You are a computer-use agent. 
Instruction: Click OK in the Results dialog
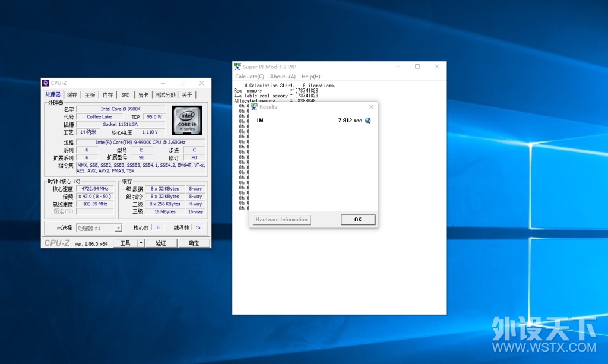pyautogui.click(x=358, y=219)
